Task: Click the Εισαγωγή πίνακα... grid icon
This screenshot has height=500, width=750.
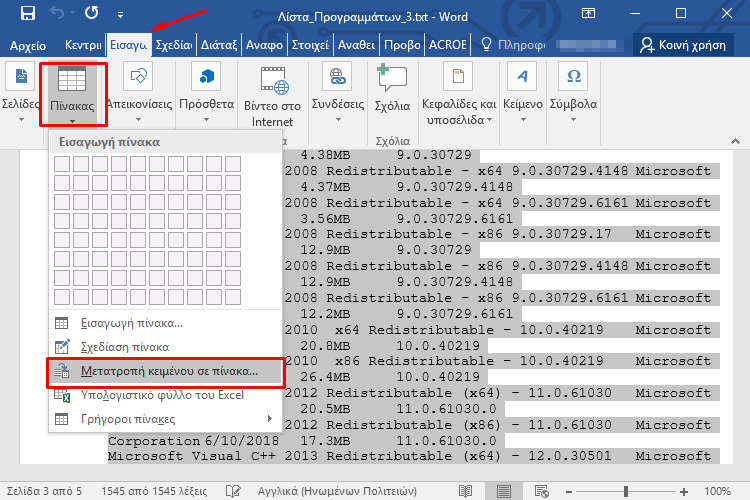Action: (x=62, y=323)
